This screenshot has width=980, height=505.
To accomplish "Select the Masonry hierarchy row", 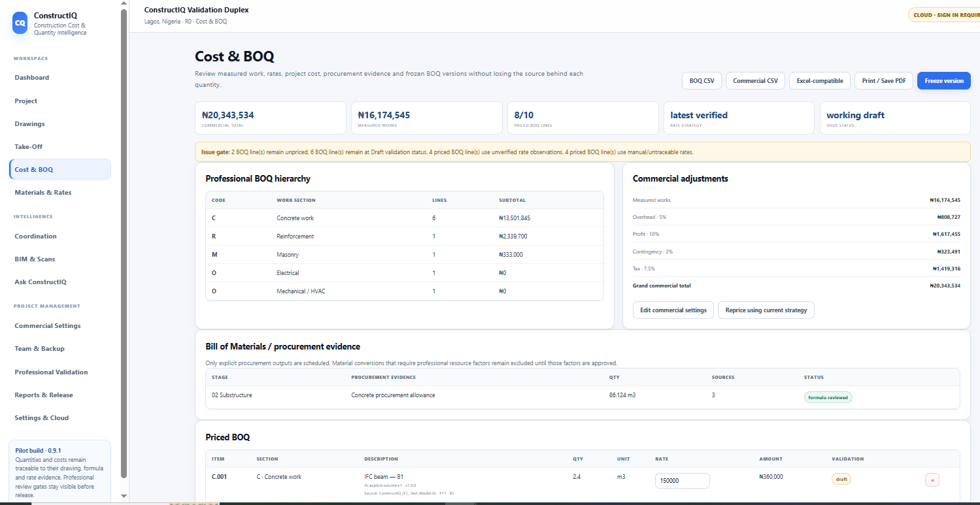I will [405, 255].
